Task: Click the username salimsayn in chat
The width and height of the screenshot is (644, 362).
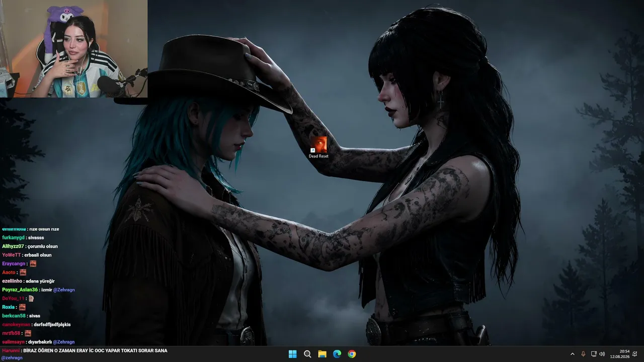Action: pyautogui.click(x=13, y=342)
